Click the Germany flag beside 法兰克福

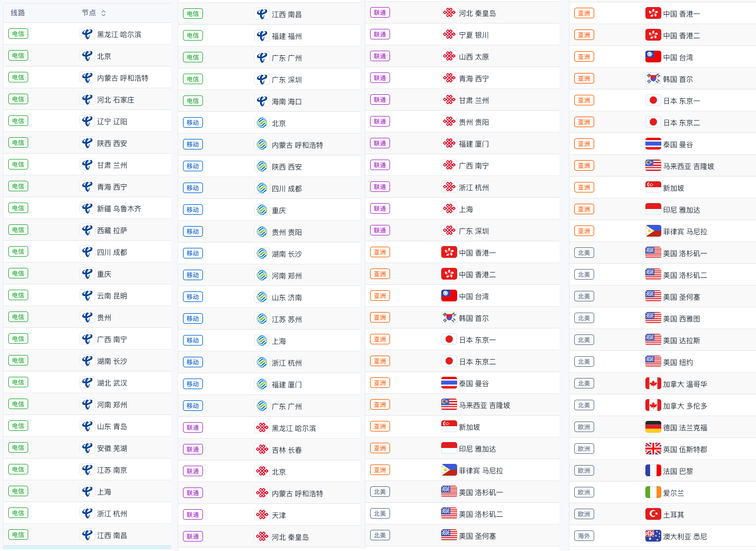pos(653,427)
